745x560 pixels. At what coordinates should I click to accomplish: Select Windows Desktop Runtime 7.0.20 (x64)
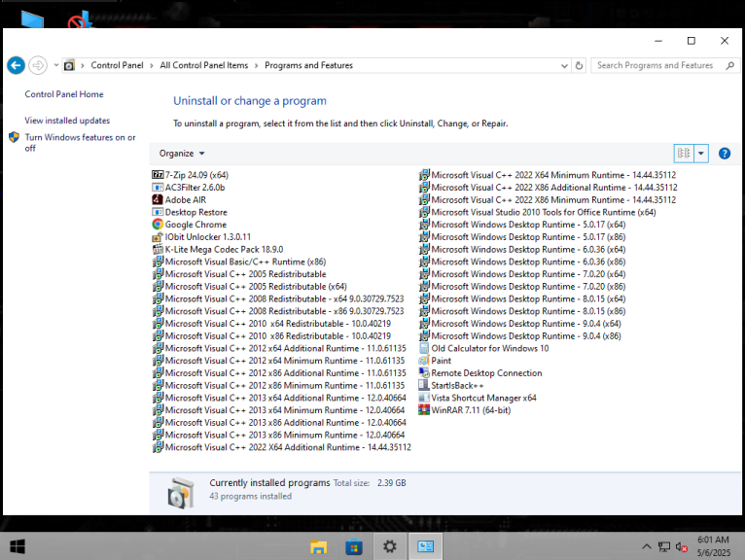point(522,274)
